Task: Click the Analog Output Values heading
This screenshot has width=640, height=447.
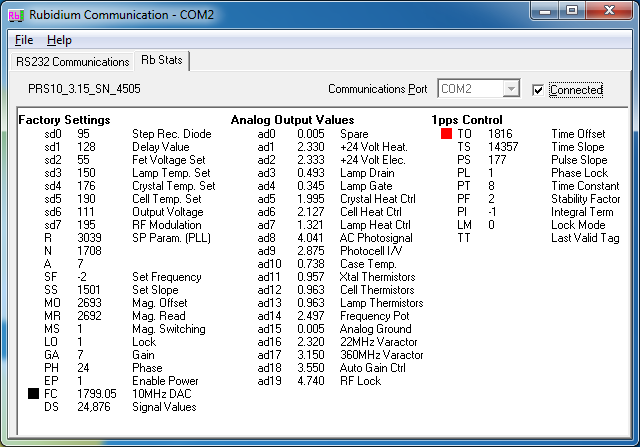Action: coord(292,120)
